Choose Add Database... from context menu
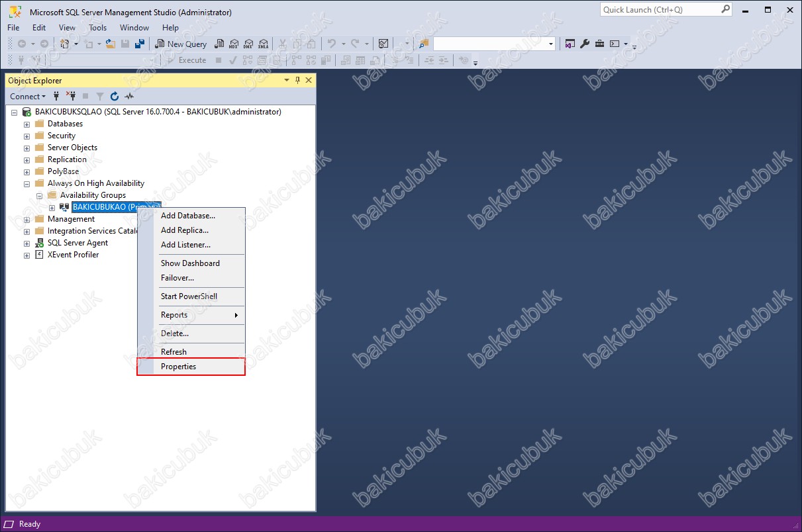This screenshot has width=802, height=532. click(x=191, y=216)
